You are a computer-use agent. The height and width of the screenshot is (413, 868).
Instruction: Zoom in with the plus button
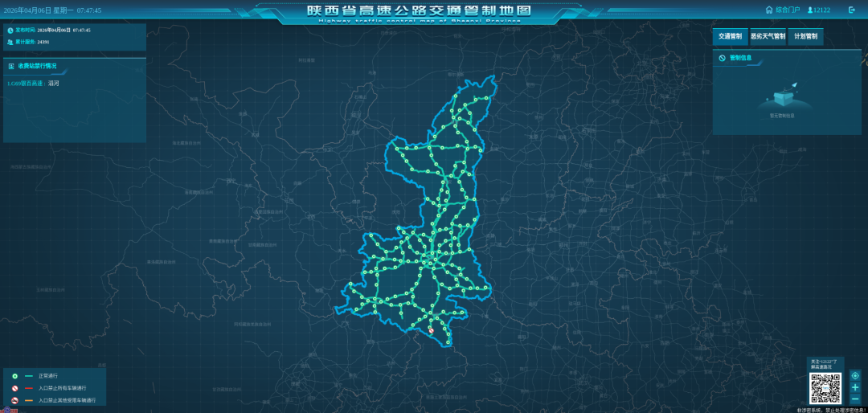pyautogui.click(x=855, y=387)
